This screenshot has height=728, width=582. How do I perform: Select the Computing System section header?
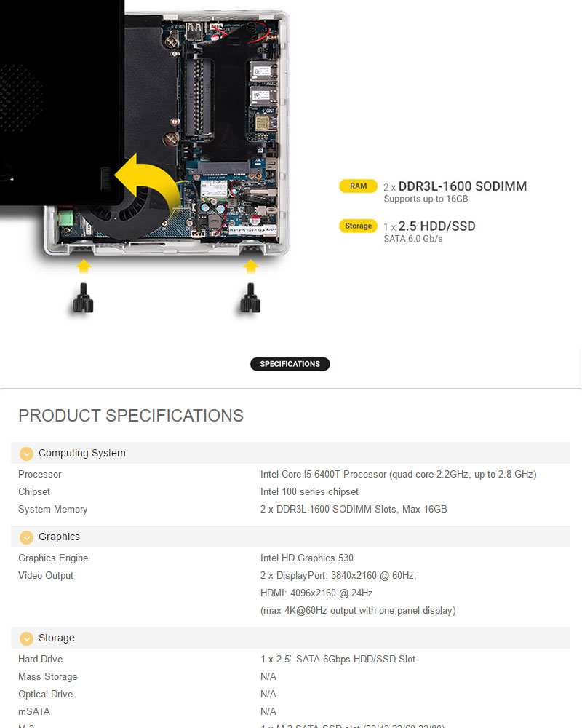[x=290, y=453]
